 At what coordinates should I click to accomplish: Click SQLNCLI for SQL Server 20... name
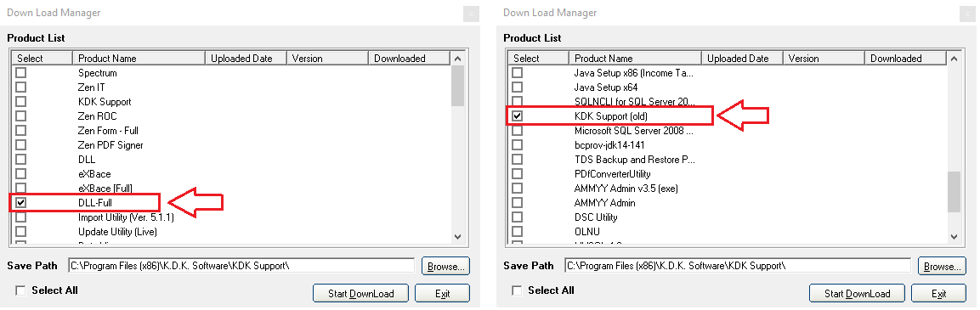point(634,102)
